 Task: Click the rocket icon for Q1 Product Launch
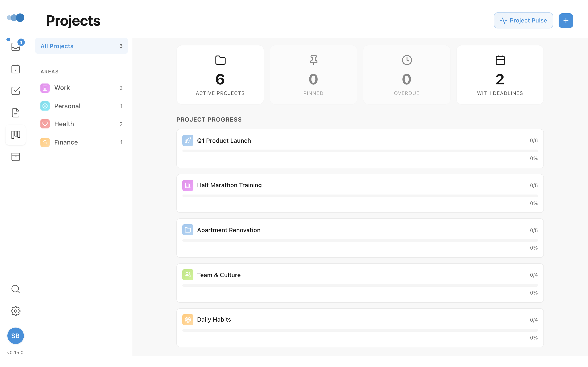coord(188,140)
